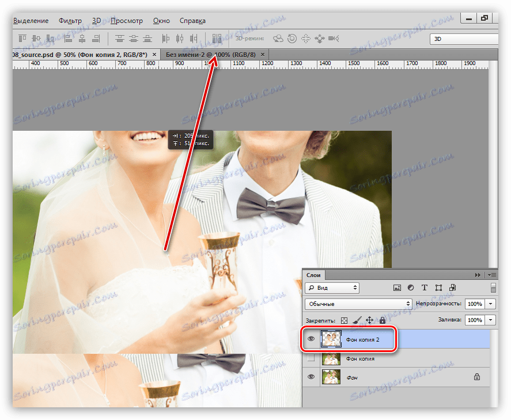The width and height of the screenshot is (511, 420).
Task: Align horizontal centers in options bar
Action: pyautogui.click(x=82, y=39)
